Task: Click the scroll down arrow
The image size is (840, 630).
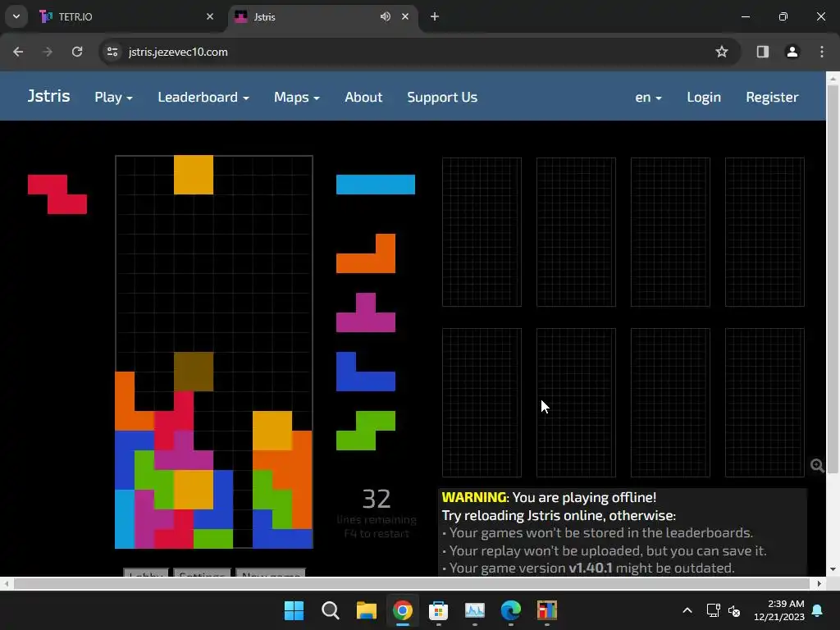Action: (833, 569)
